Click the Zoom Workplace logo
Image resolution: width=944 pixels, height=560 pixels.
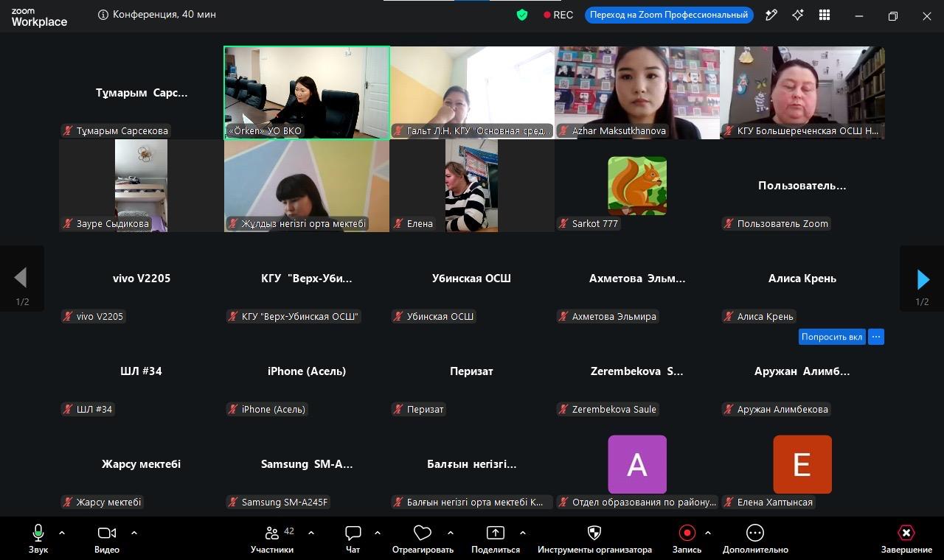[x=39, y=18]
